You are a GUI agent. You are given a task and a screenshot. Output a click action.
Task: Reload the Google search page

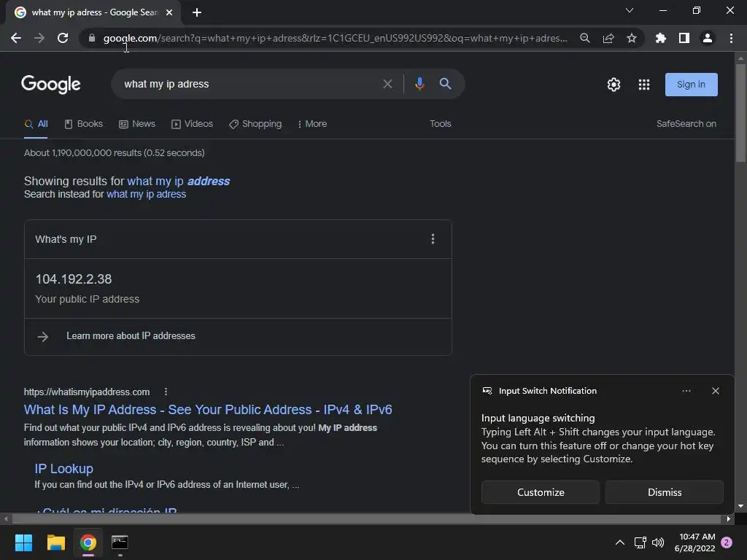(63, 38)
